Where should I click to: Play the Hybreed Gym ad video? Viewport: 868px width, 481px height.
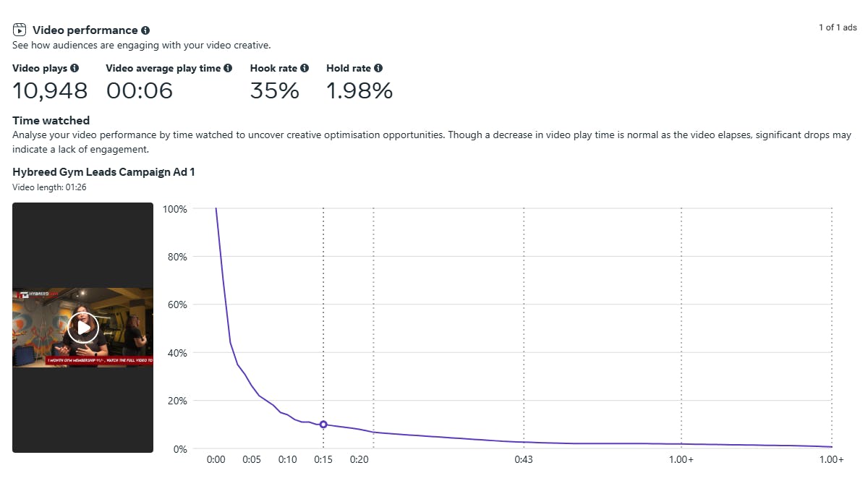click(x=83, y=328)
